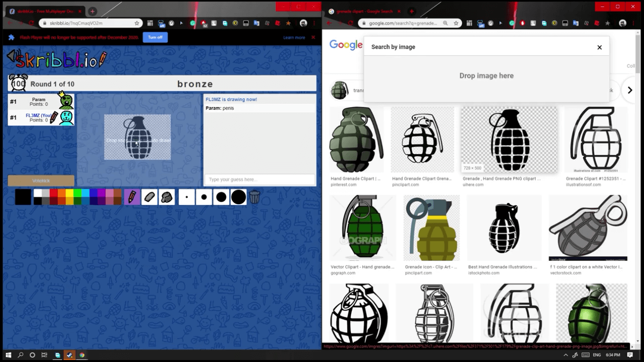Screen dimensions: 644x362
Task: Open Chrome from the taskbar
Action: [x=82, y=355]
